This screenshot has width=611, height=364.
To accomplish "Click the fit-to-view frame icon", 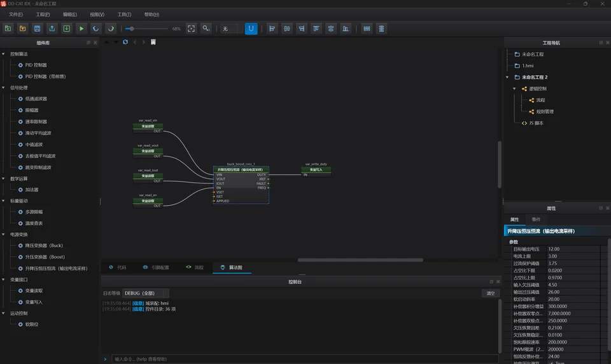I will (192, 29).
